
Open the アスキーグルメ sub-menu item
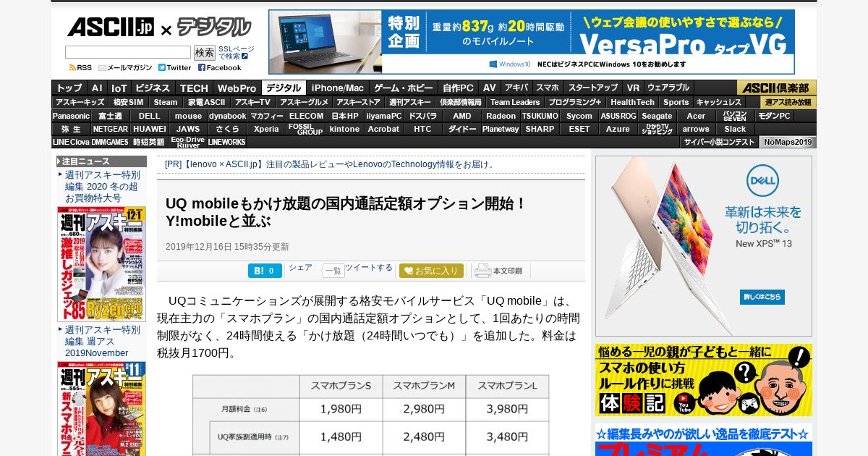click(x=304, y=102)
